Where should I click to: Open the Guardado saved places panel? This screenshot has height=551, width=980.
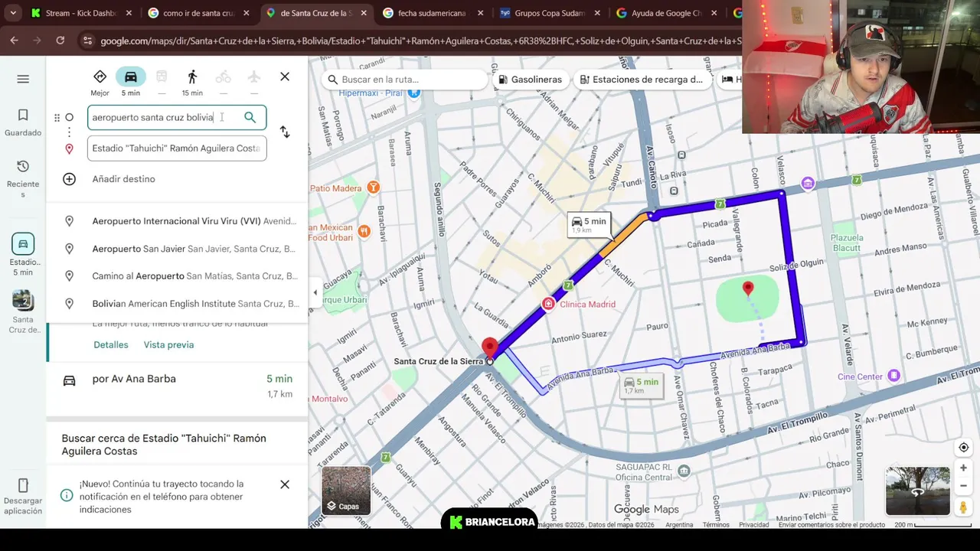coord(23,122)
